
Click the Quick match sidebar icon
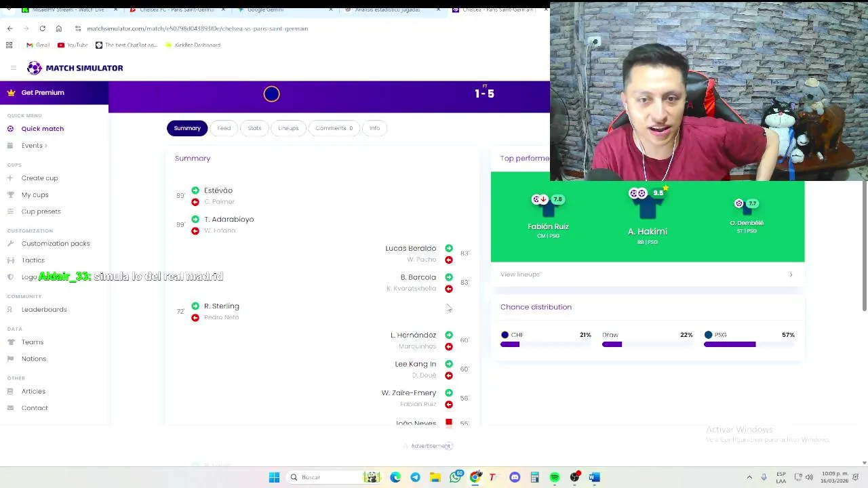coord(10,129)
